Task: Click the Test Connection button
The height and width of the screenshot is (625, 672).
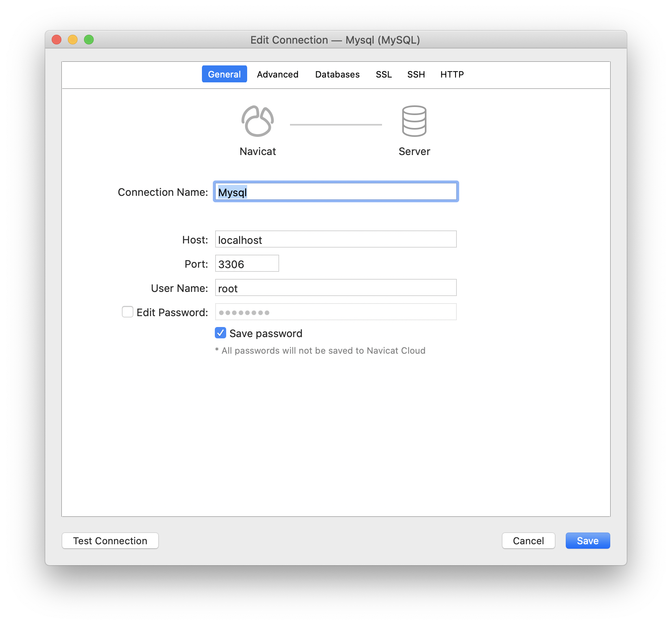Action: pos(110,541)
